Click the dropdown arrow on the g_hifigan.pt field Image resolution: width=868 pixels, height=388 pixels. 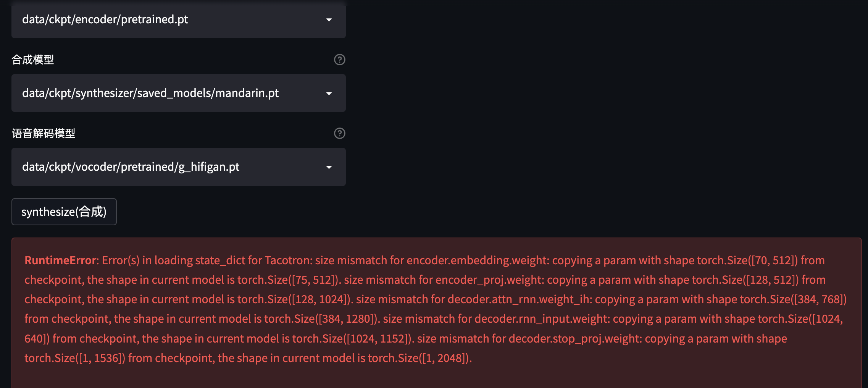click(x=329, y=167)
